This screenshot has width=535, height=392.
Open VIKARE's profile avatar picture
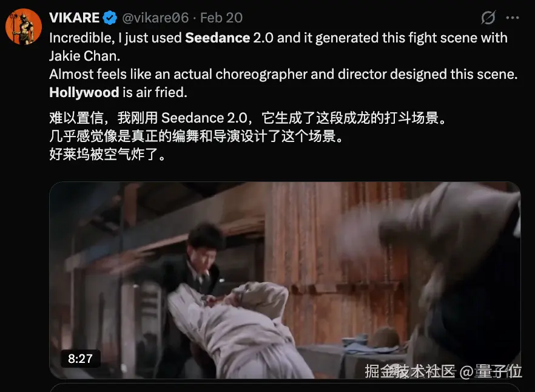pos(24,27)
